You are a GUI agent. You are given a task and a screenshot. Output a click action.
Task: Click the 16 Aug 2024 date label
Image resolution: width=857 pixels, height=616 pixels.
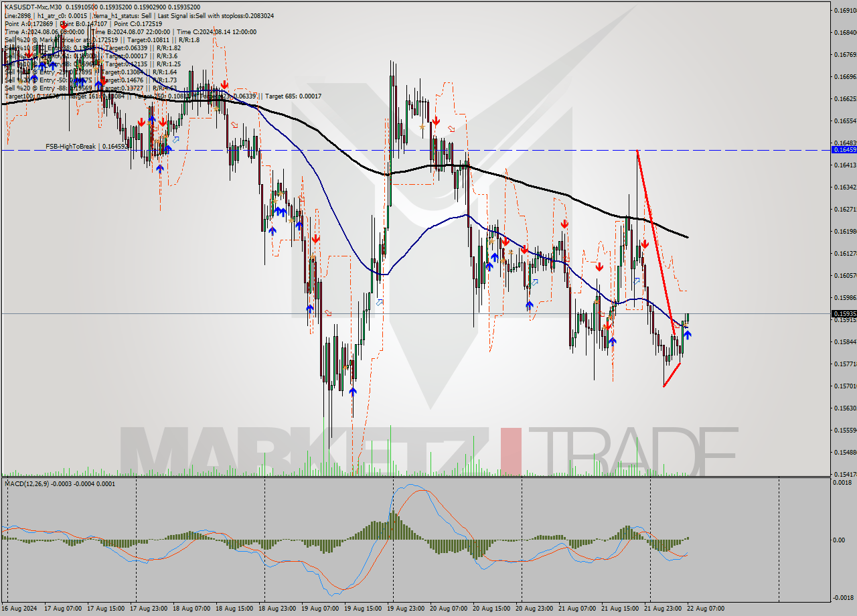[x=19, y=609]
